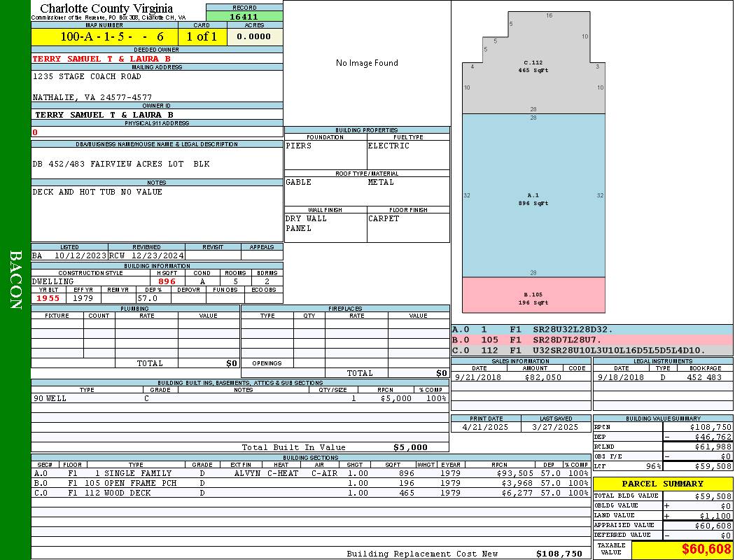
Task: Click the Total Built In Value $5,000
Action: coord(411,447)
